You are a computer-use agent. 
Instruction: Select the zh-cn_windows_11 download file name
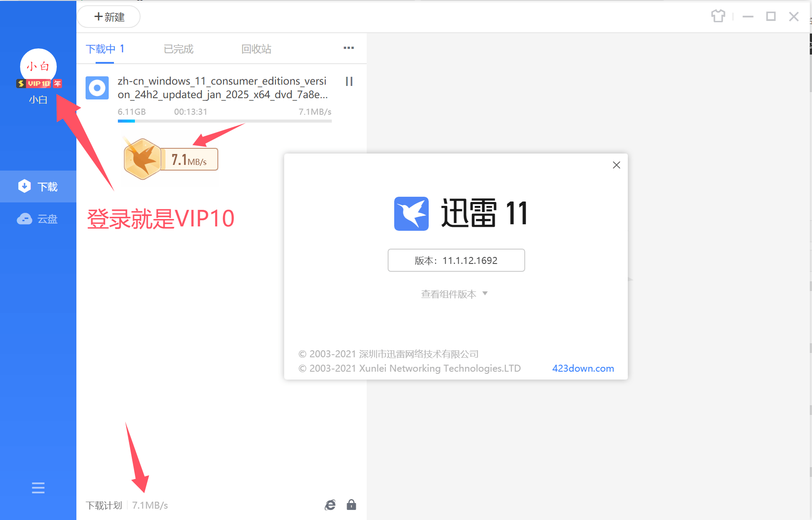223,88
